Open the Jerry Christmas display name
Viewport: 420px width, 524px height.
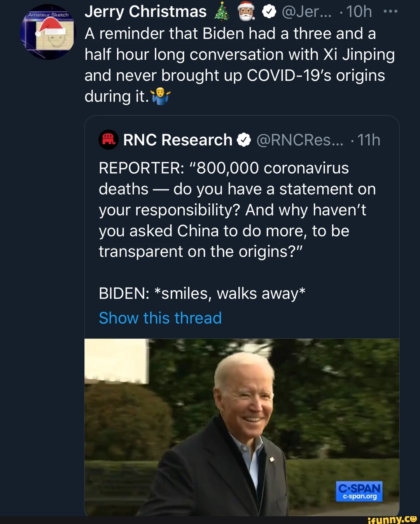coord(145,12)
